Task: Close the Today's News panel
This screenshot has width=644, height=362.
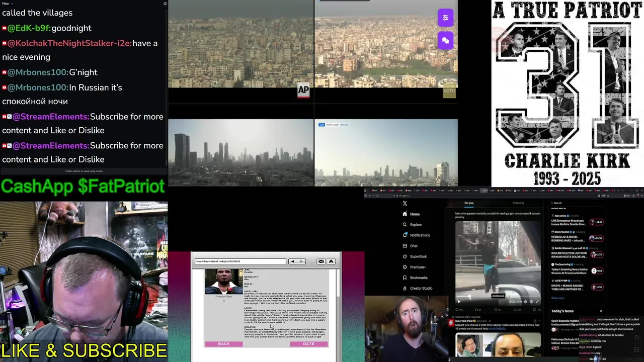Action: click(x=601, y=311)
